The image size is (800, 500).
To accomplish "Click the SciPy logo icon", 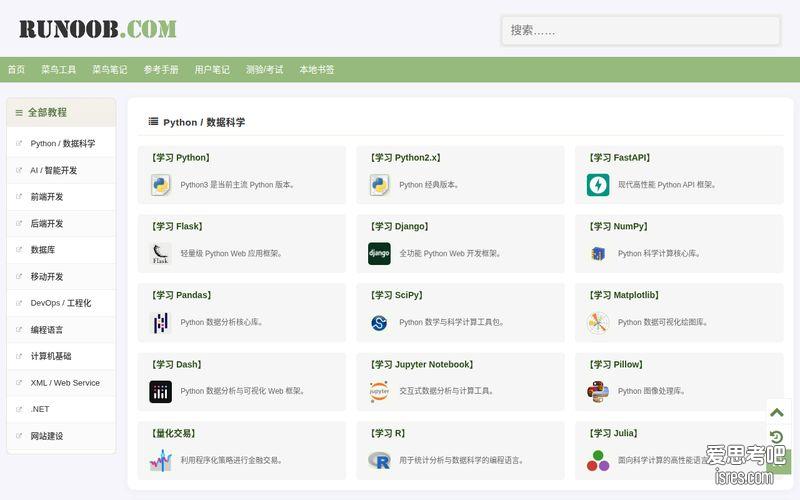I will pyautogui.click(x=379, y=322).
